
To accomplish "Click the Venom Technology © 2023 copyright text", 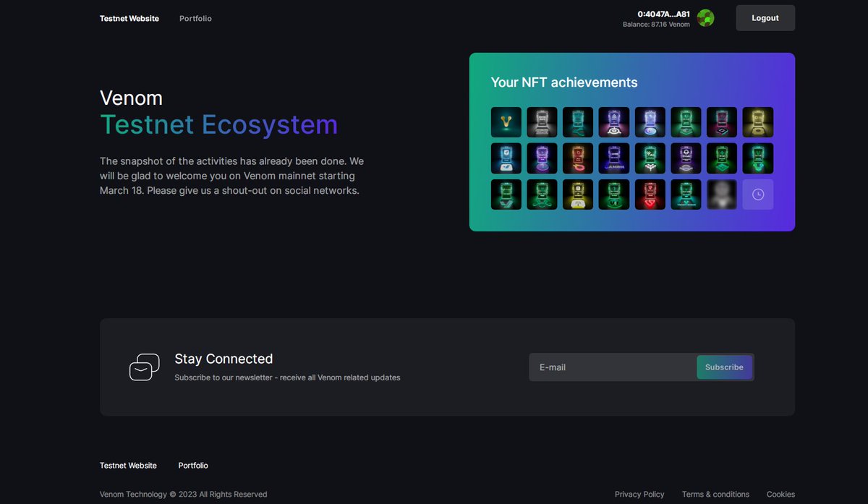I will [x=184, y=495].
